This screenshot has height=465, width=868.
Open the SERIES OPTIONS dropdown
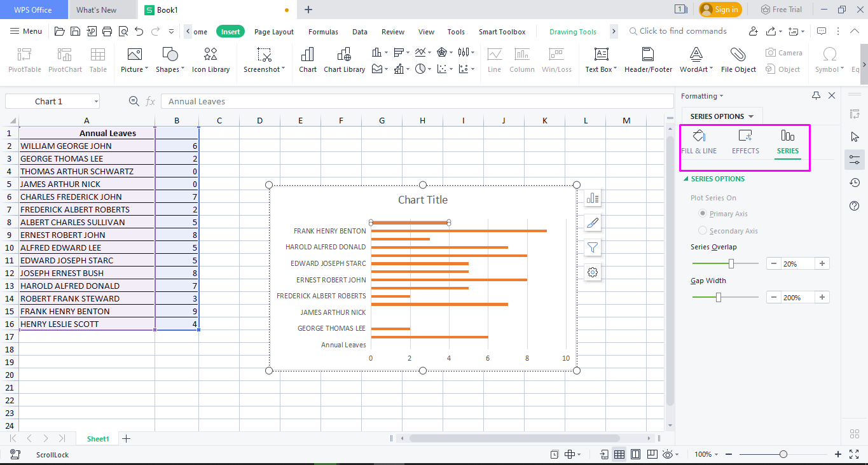[x=722, y=116]
